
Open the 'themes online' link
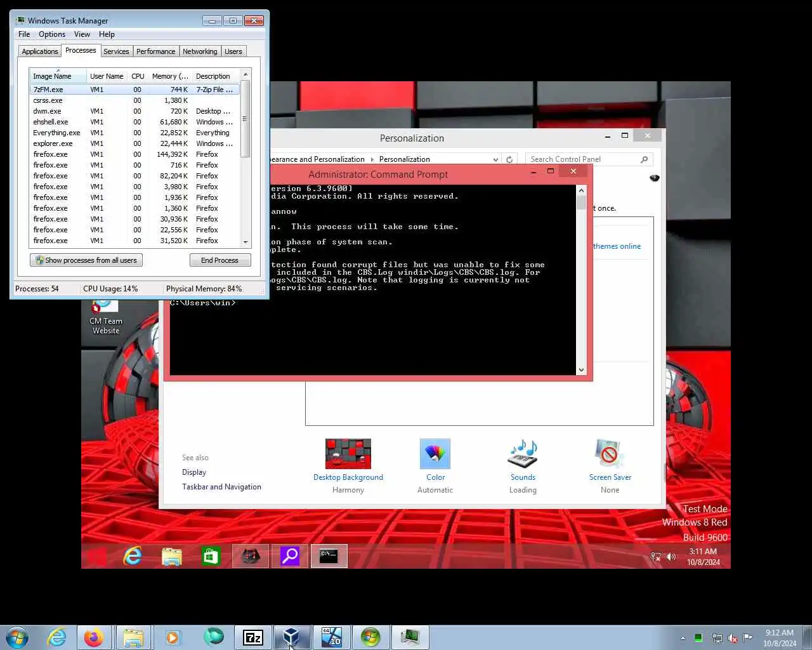pos(617,246)
